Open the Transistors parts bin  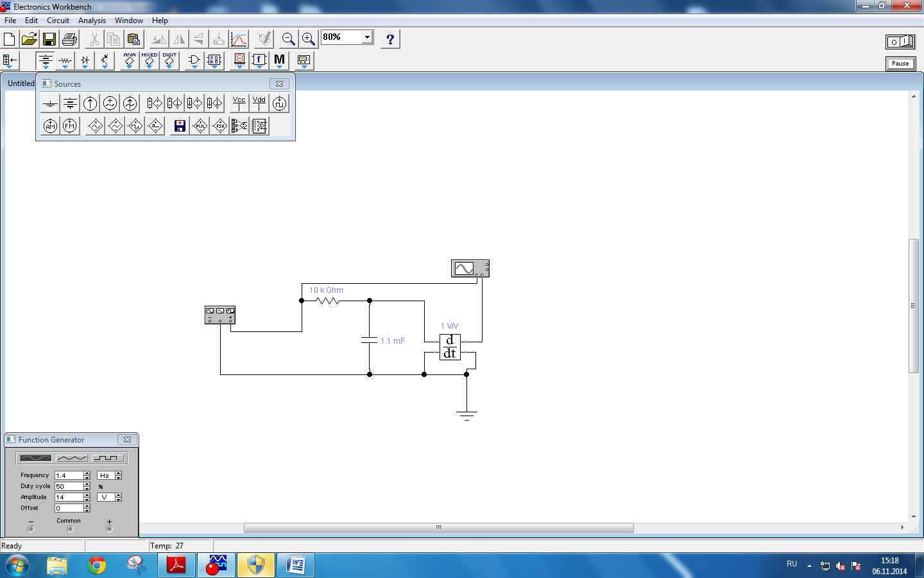105,61
